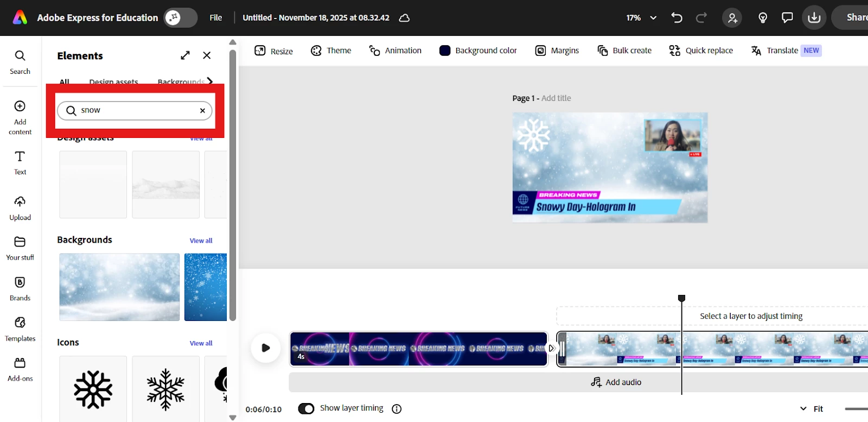Screen dimensions: 868x422
Task: Toggle Show layer timing switch
Action: tap(307, 409)
